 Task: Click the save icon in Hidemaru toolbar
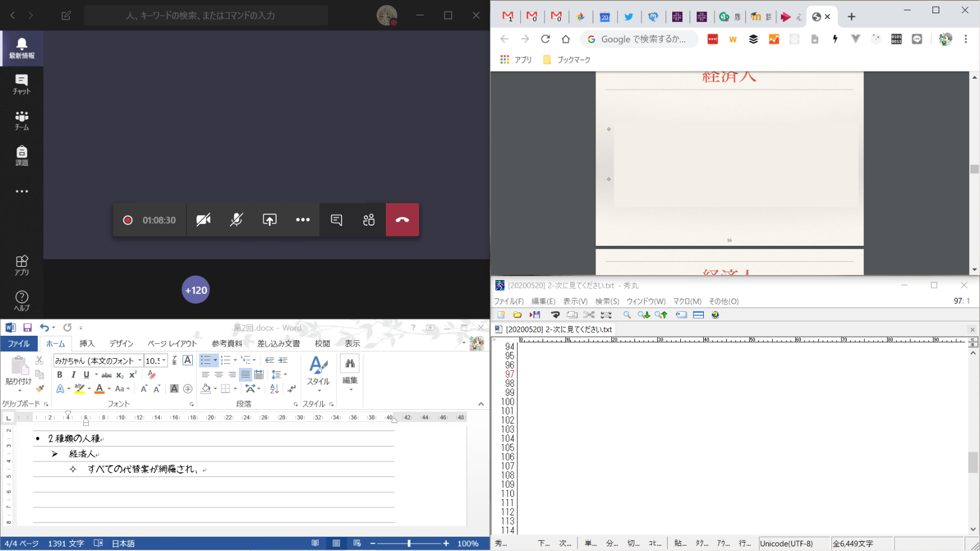(x=535, y=315)
